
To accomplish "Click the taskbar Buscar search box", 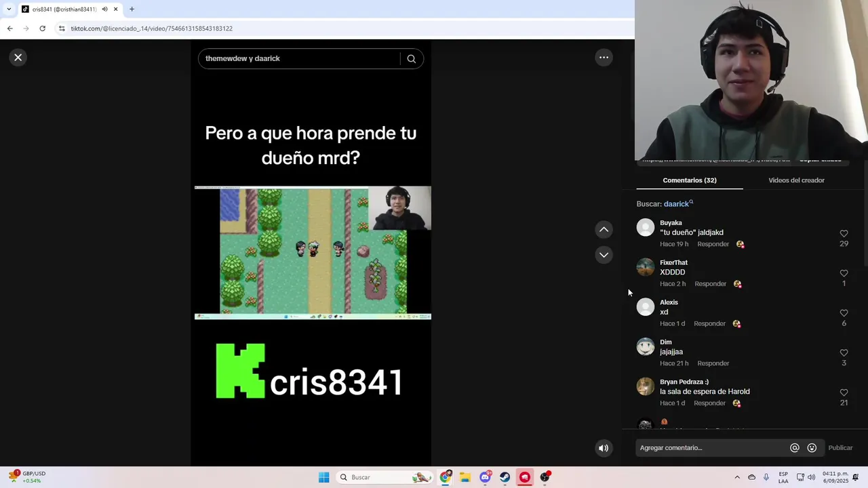I will pyautogui.click(x=384, y=477).
